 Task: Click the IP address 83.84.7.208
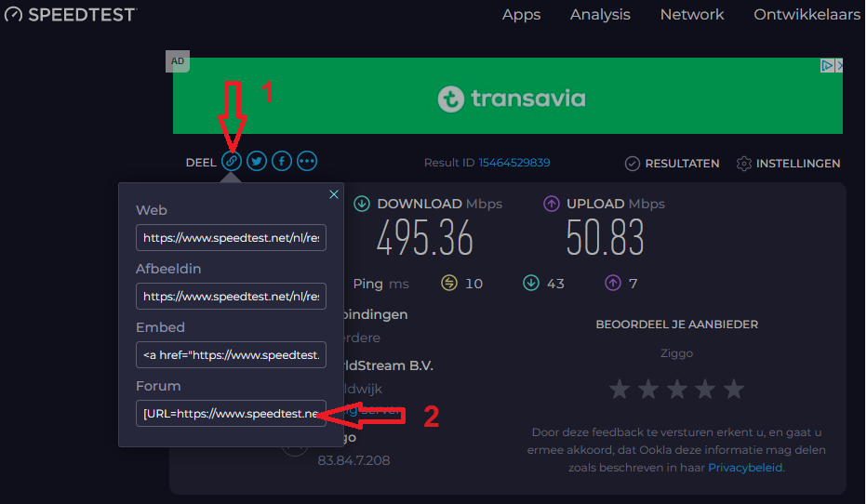click(x=353, y=460)
